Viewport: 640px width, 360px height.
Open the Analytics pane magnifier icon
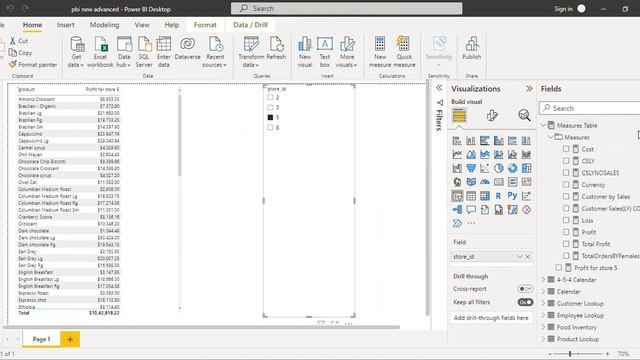click(524, 116)
